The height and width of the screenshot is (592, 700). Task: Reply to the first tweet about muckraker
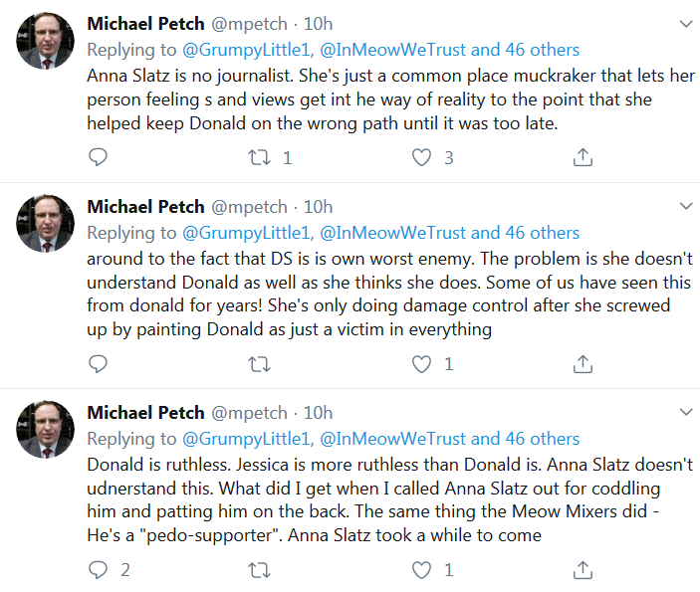tap(98, 157)
